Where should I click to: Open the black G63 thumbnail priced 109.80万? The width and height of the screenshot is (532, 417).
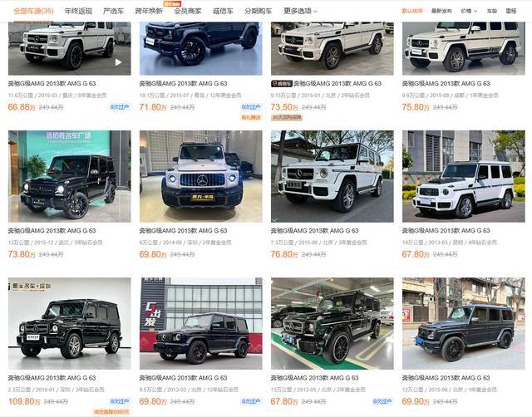click(69, 323)
